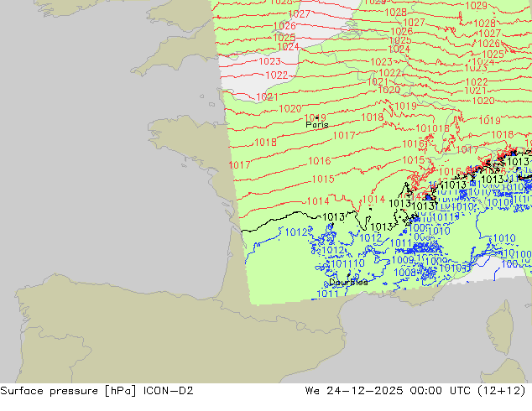Click the blue 1012 label nearest the Atlantic coast

[296, 232]
